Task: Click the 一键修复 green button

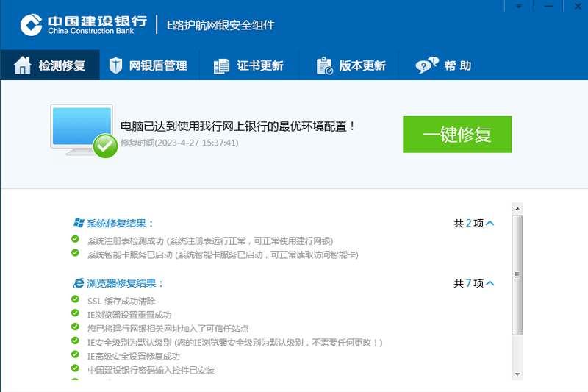Action: tap(457, 135)
